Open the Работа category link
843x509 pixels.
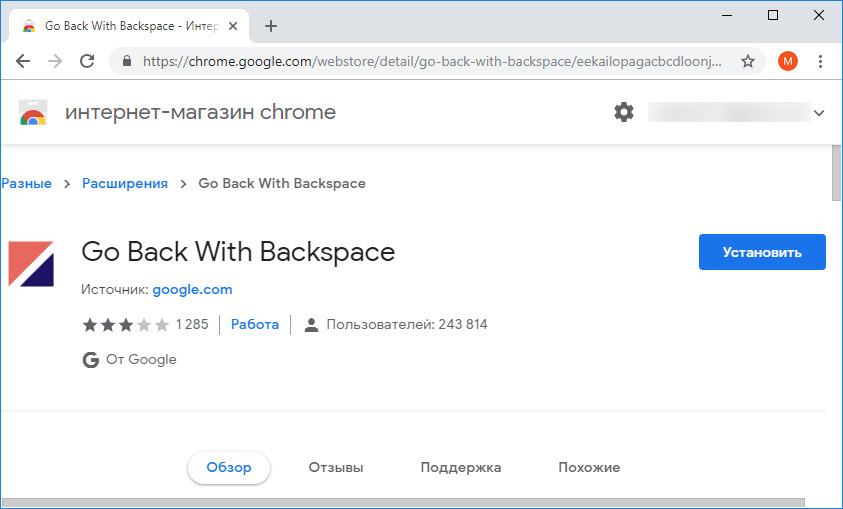coord(255,325)
